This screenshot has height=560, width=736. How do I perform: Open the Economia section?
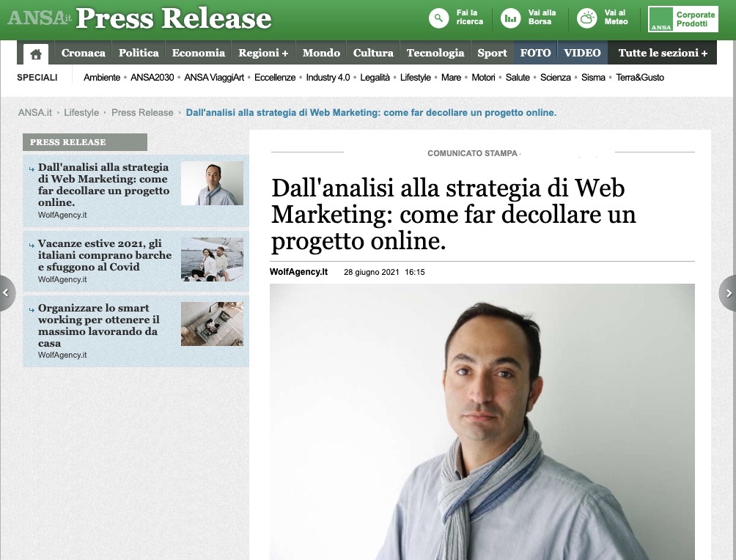[198, 53]
